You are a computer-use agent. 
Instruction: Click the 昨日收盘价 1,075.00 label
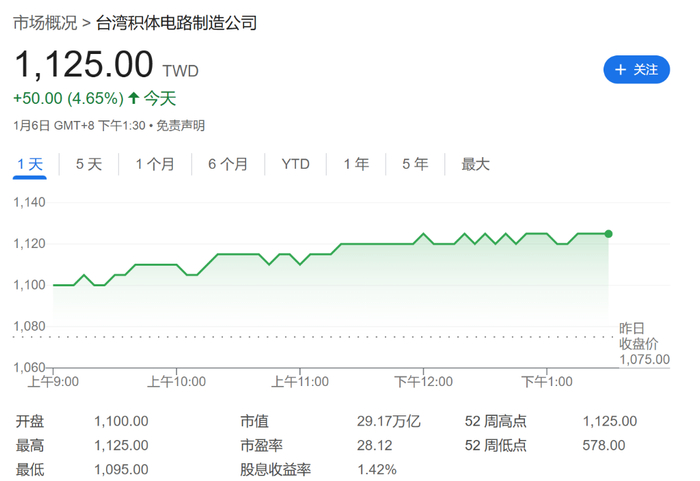pyautogui.click(x=644, y=344)
